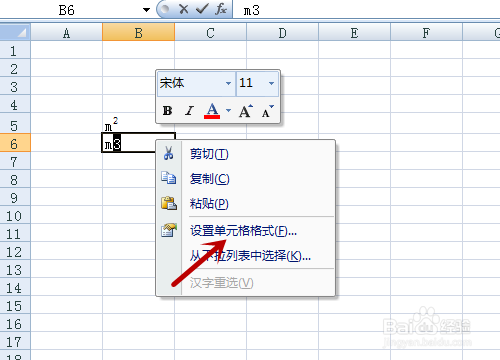Click cell B5 containing m²
The height and width of the screenshot is (360, 500).
click(x=138, y=124)
